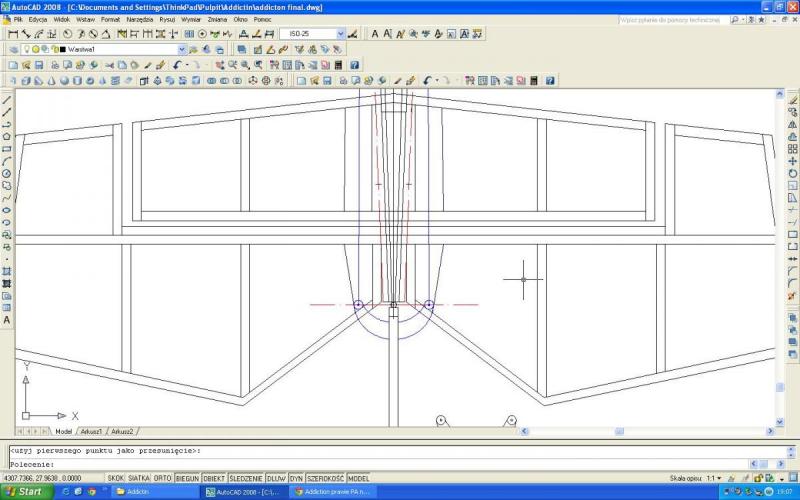
Task: Click the Undo arrow icon
Action: point(176,65)
